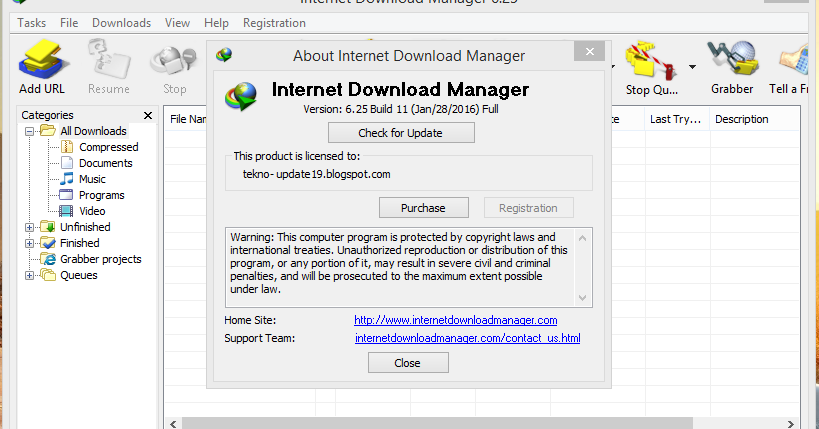The width and height of the screenshot is (819, 429).
Task: Select the Unfinished folder
Action: point(85,227)
